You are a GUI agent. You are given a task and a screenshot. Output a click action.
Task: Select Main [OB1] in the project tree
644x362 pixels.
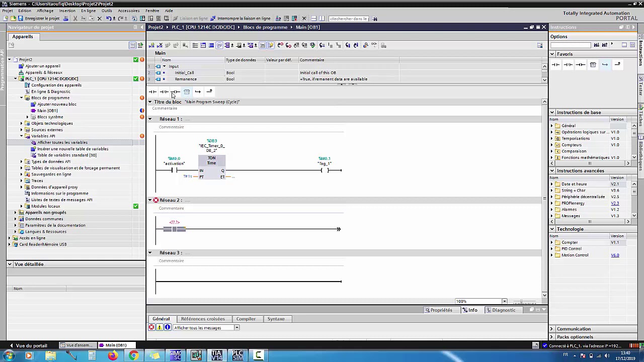coord(47,111)
